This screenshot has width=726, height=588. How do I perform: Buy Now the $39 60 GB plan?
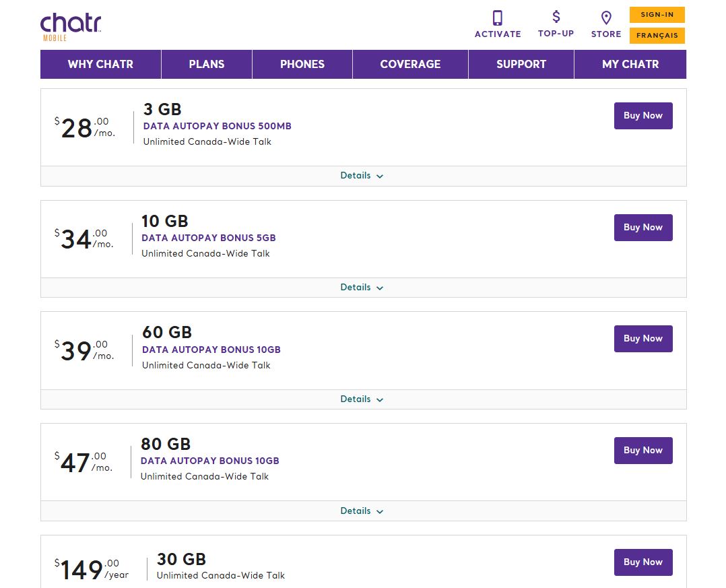pos(642,338)
